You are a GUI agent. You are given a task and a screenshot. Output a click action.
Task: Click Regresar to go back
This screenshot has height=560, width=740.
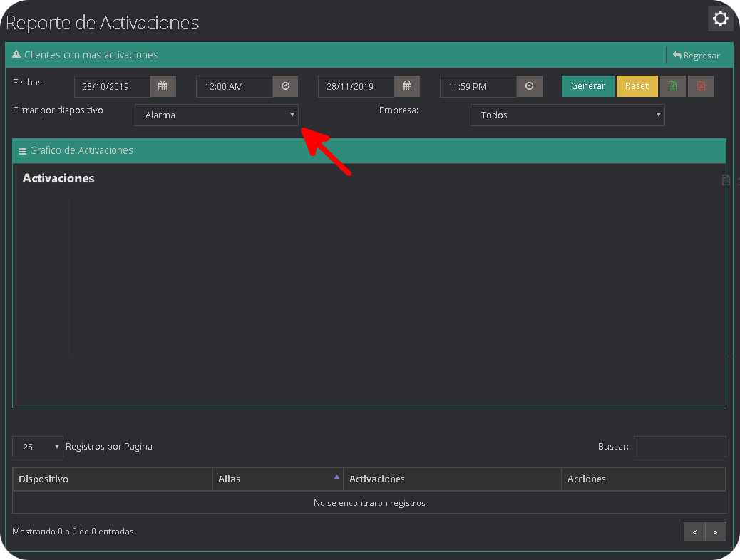tap(697, 56)
